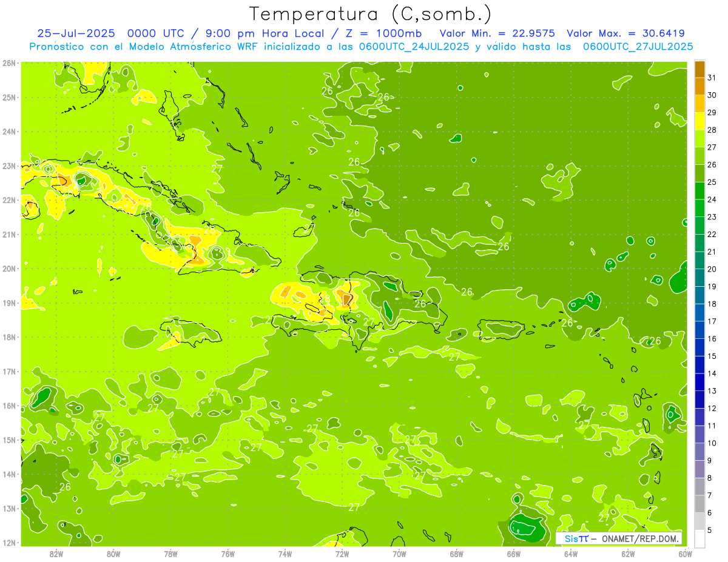Click the 17 label on color scale
The height and width of the screenshot is (562, 728).
point(712,321)
